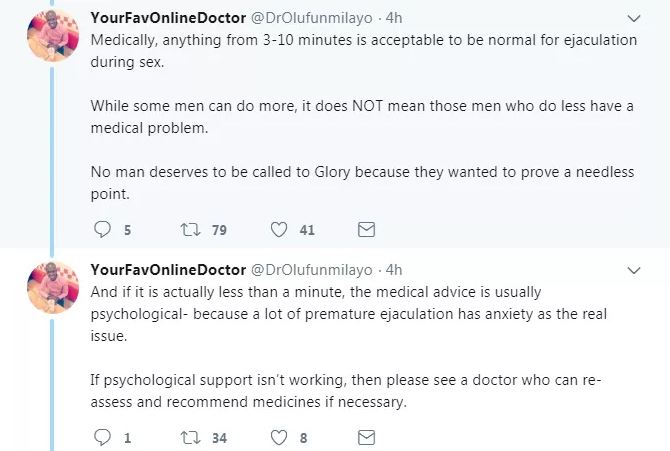Retweet the second tweet with 34 retweets

click(x=189, y=437)
